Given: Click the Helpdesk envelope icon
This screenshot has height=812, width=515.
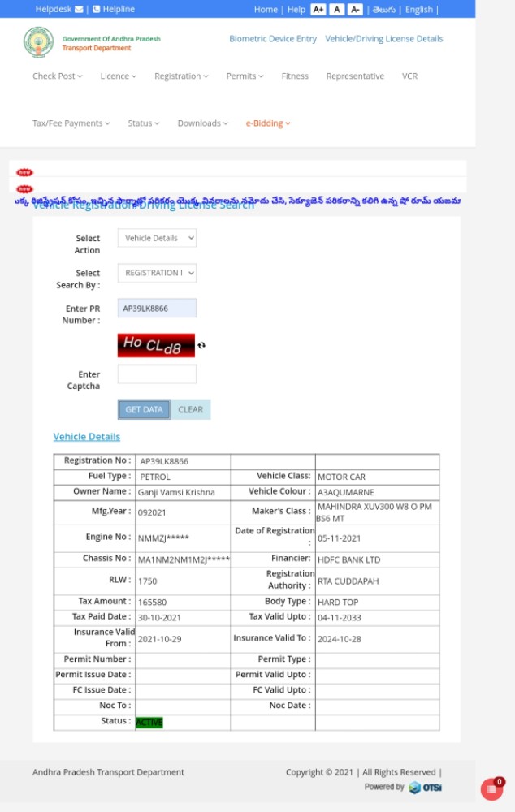Looking at the screenshot, I should point(79,9).
